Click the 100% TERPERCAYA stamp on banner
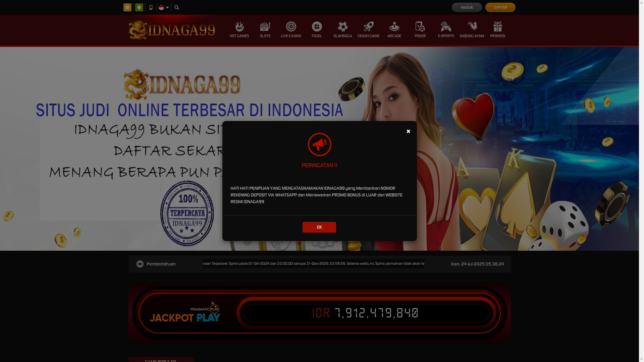Image resolution: width=644 pixels, height=362 pixels. [x=187, y=214]
